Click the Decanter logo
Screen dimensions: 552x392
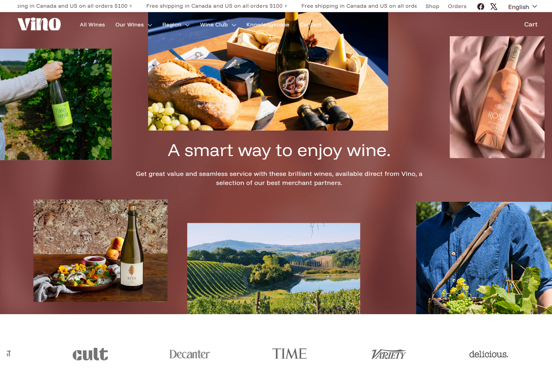point(189,354)
